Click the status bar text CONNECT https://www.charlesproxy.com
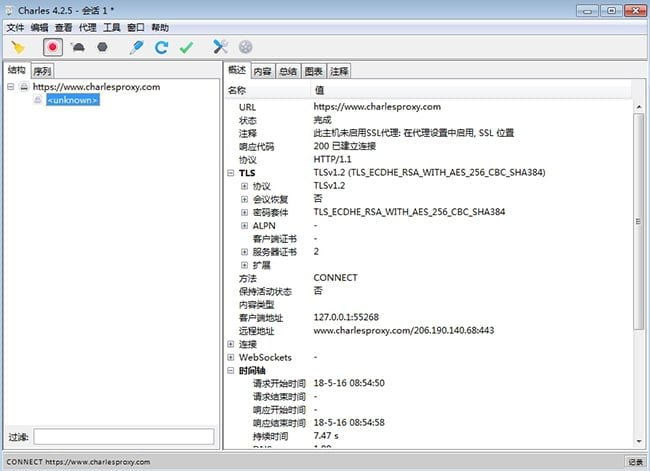 click(x=78, y=462)
